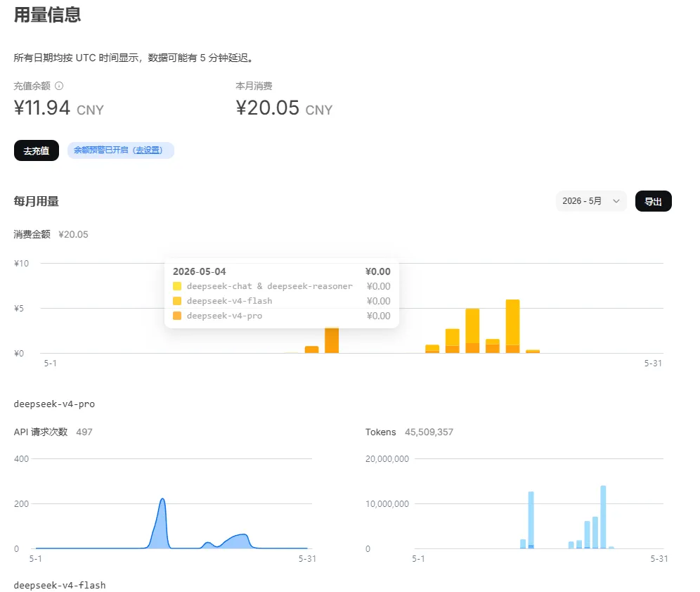Click the UTC time notice text
This screenshot has height=592, width=700.
tap(135, 58)
